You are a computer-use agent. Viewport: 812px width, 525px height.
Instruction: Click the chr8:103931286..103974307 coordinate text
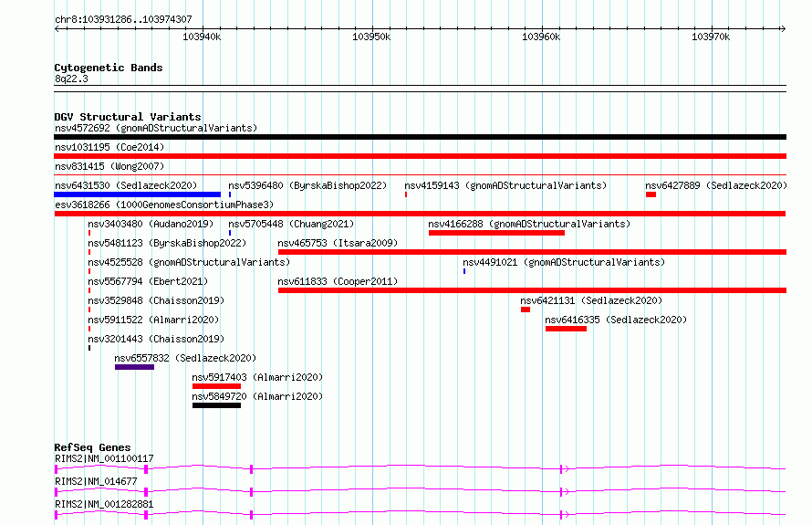coord(123,19)
